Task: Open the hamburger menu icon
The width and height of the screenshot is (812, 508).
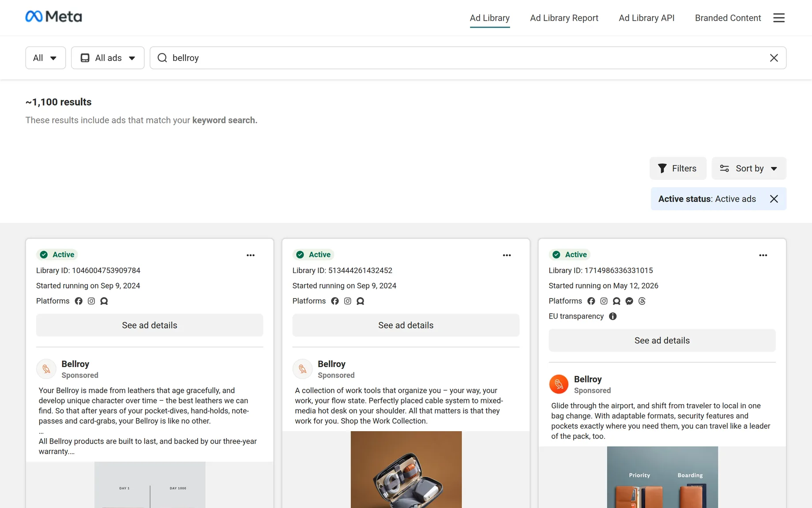Action: (x=779, y=18)
